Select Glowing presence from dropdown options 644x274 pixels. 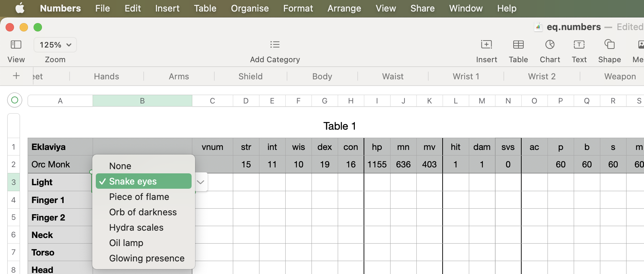[146, 258]
